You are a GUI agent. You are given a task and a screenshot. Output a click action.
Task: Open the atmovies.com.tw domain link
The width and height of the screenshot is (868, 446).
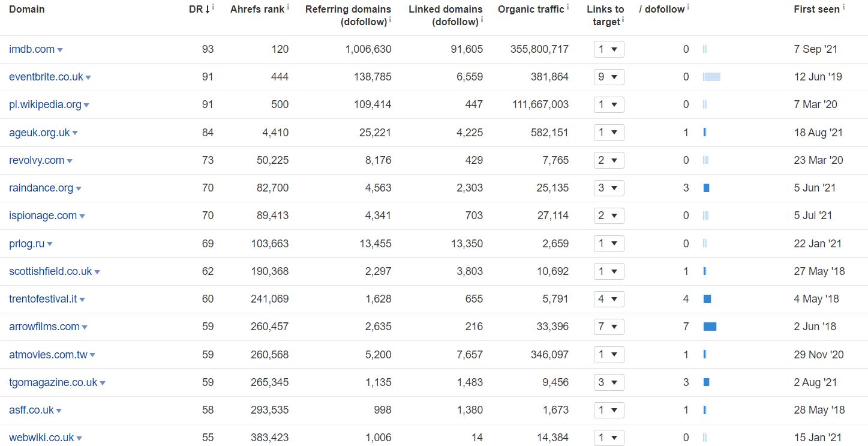coord(49,355)
